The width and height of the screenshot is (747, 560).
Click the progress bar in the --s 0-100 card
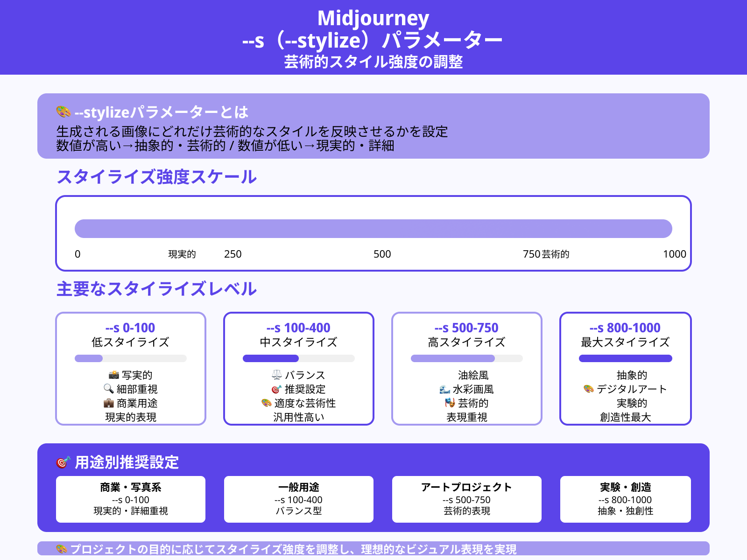(131, 358)
